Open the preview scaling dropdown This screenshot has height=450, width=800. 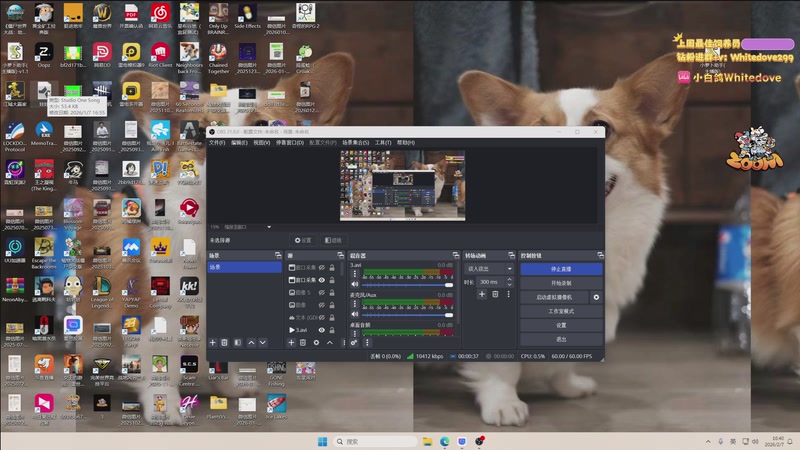pos(269,227)
